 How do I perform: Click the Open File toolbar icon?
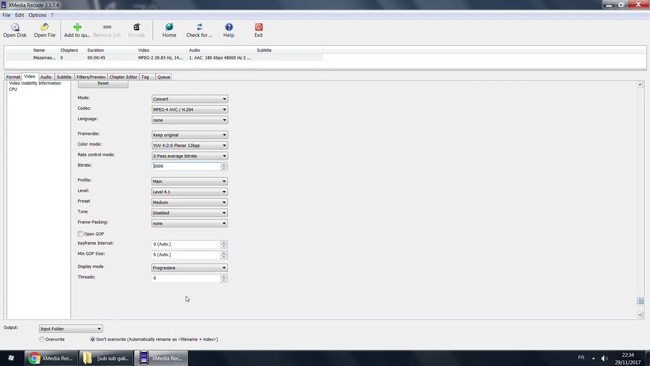point(44,30)
